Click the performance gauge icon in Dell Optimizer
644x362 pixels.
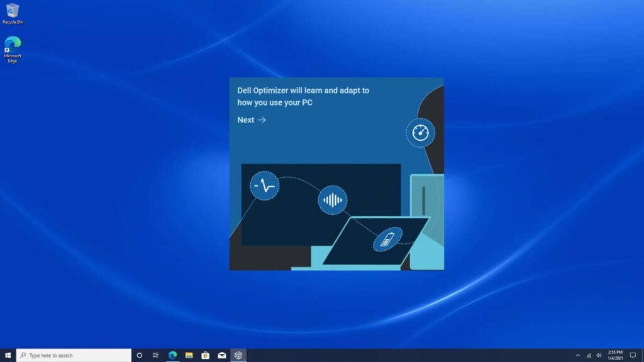coord(421,133)
